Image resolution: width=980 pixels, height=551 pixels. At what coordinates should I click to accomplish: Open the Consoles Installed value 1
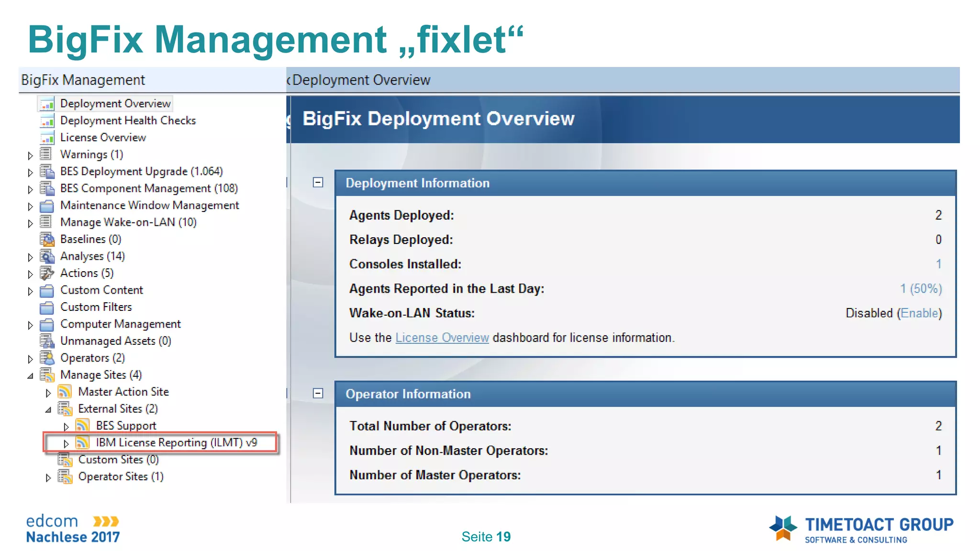938,264
